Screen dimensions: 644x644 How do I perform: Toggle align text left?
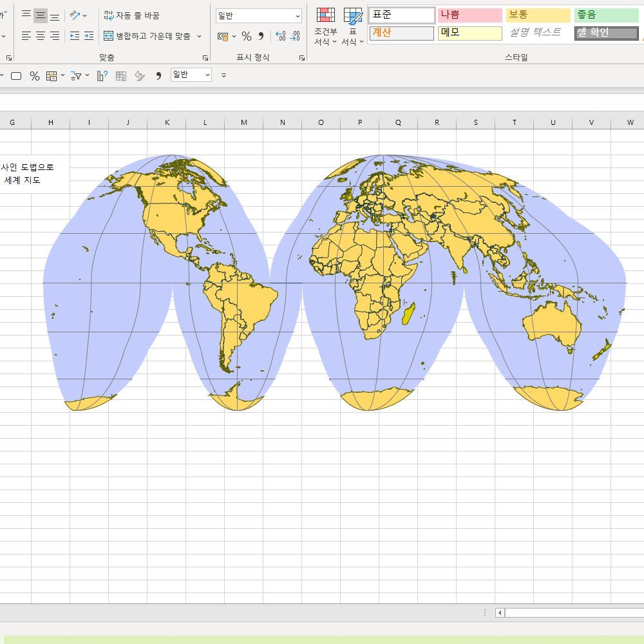pyautogui.click(x=26, y=36)
